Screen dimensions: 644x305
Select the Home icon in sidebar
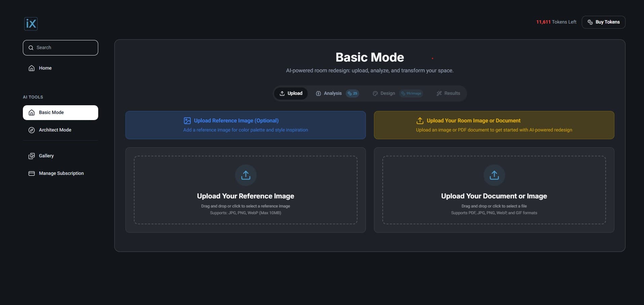pos(31,68)
